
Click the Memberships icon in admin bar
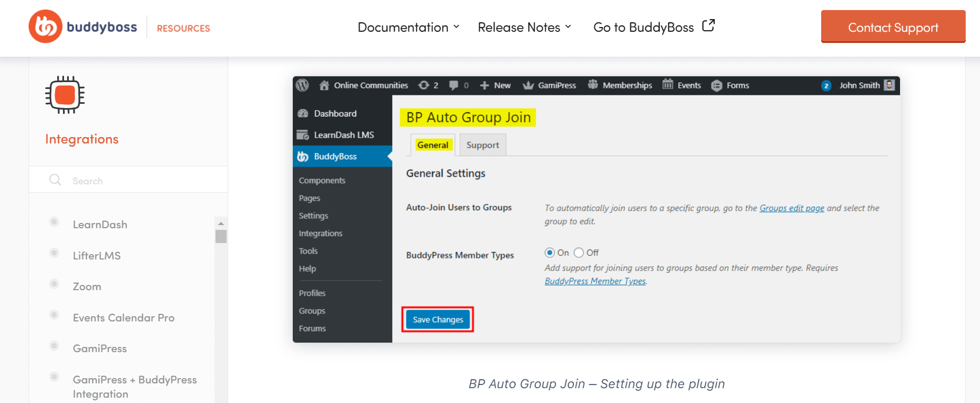click(x=592, y=85)
